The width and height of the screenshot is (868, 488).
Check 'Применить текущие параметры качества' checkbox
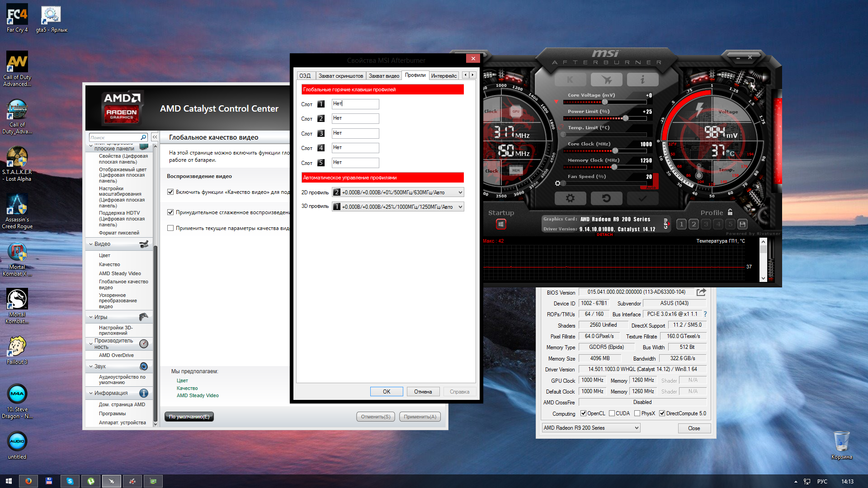[170, 228]
